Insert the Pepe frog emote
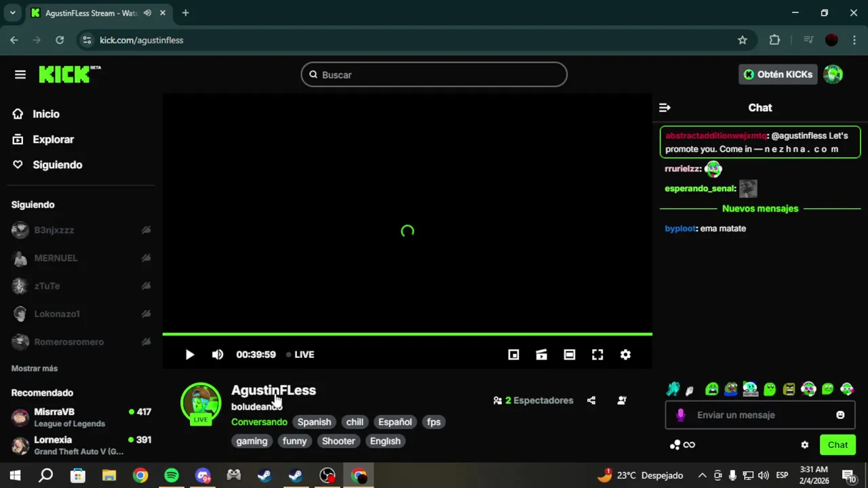 tap(731, 389)
